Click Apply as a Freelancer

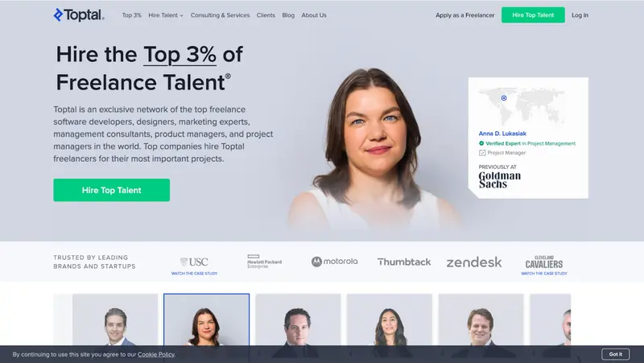pyautogui.click(x=465, y=15)
